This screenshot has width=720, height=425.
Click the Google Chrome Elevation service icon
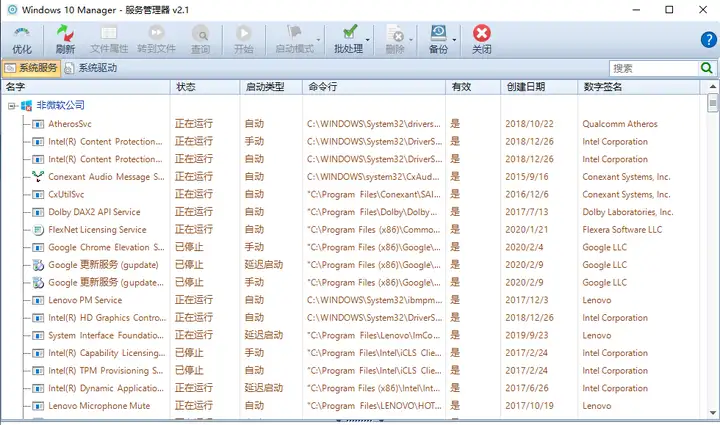click(38, 247)
